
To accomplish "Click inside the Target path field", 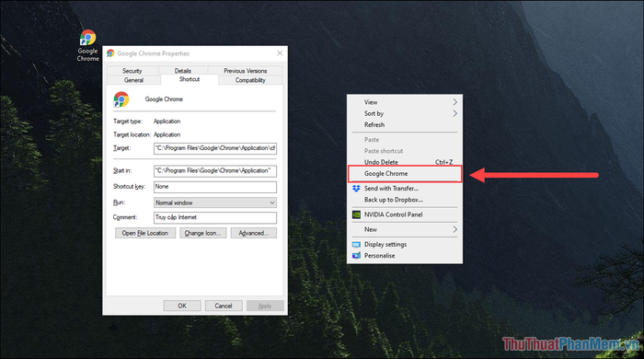I will click(x=215, y=148).
